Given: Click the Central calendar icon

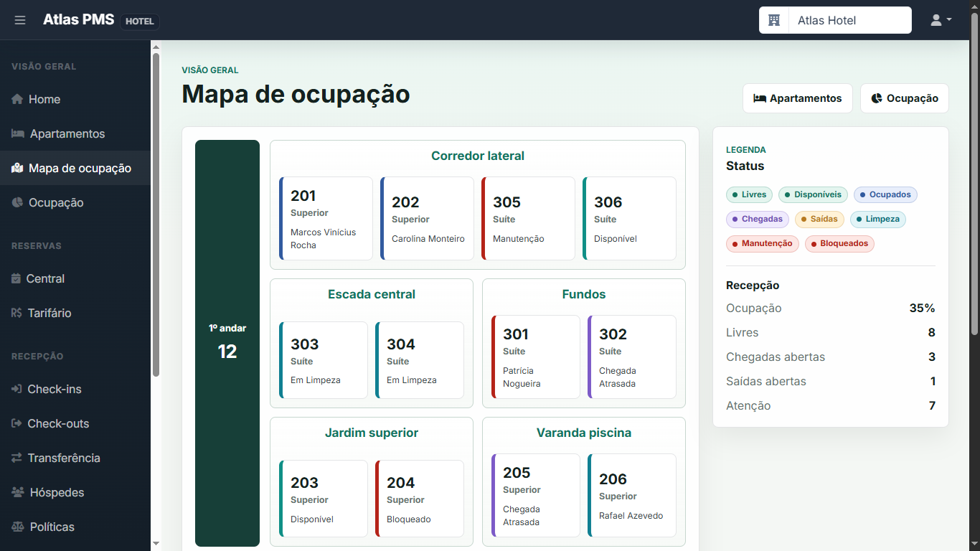Looking at the screenshot, I should [x=16, y=278].
